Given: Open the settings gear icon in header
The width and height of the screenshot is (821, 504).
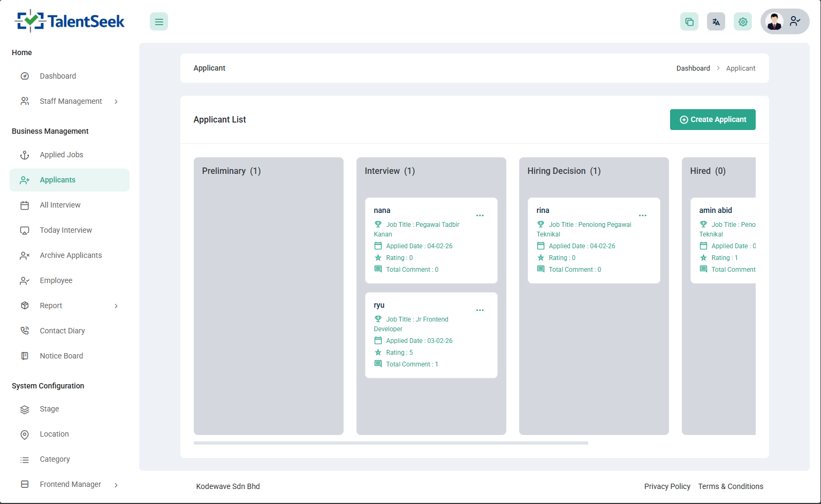Looking at the screenshot, I should click(x=743, y=22).
